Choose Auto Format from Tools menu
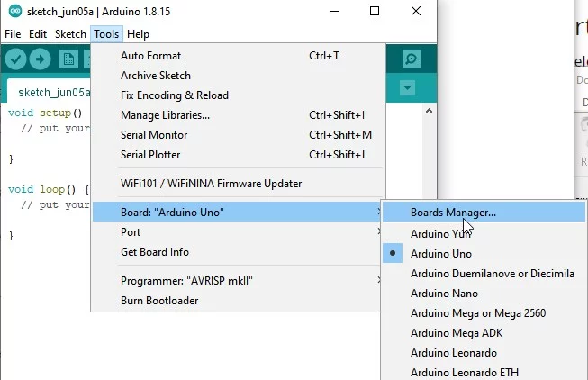 tap(239, 56)
